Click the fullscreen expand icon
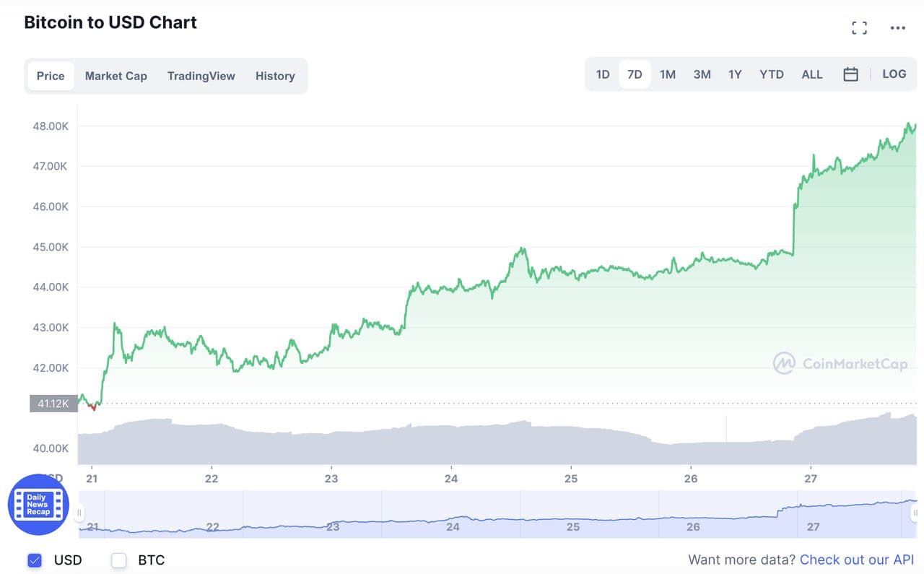 coord(859,28)
